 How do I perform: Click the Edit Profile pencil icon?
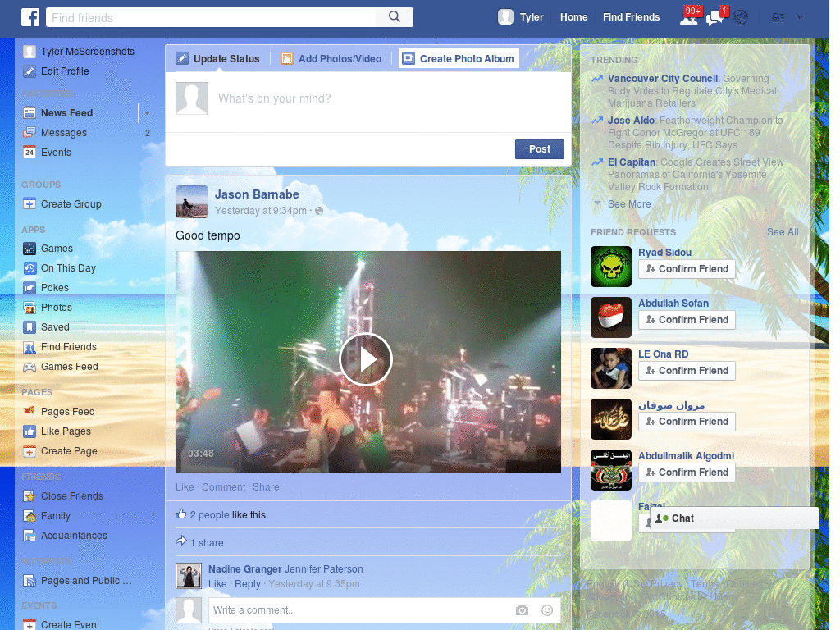click(x=30, y=71)
